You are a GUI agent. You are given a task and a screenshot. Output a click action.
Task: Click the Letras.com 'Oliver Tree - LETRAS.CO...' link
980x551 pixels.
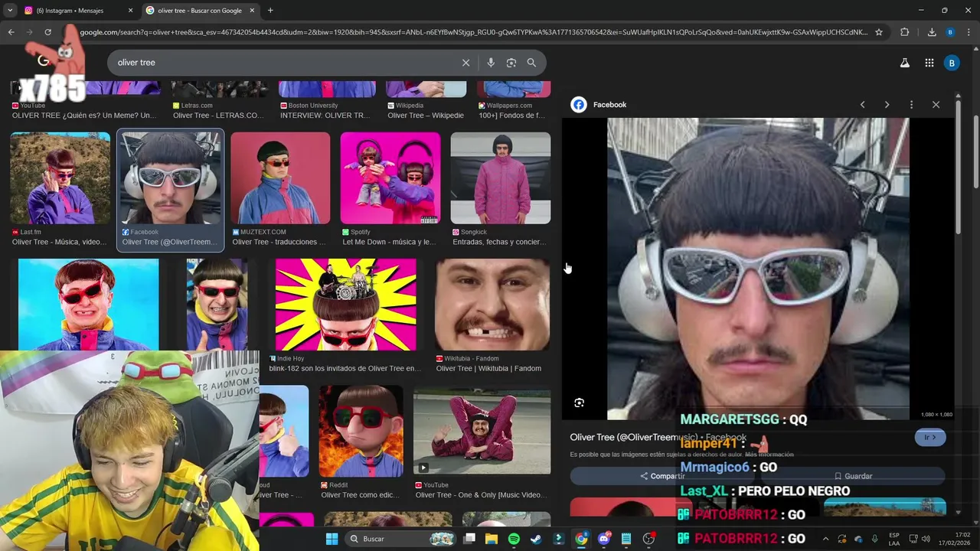pyautogui.click(x=218, y=116)
